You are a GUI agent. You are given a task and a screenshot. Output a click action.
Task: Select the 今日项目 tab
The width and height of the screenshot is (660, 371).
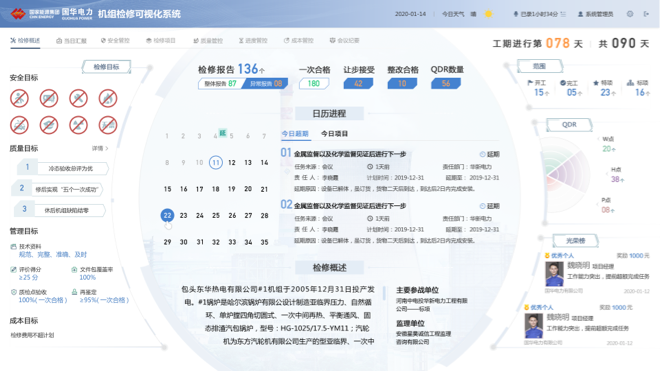pos(334,133)
